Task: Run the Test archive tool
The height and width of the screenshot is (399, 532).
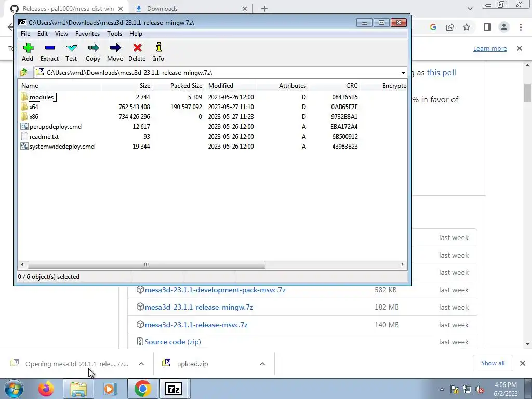Action: [x=71, y=52]
